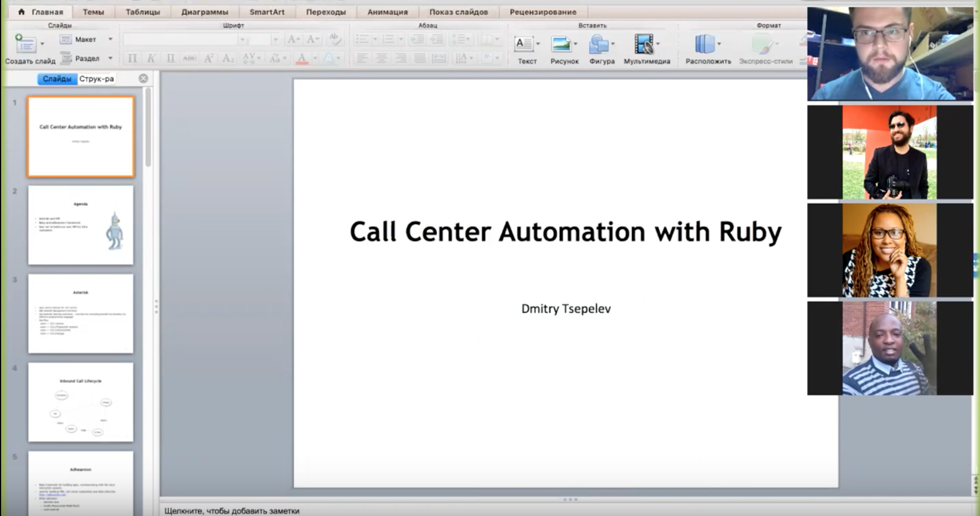Expand the Рисунок picture dropdown arrow
The height and width of the screenshot is (516, 980).
point(575,44)
